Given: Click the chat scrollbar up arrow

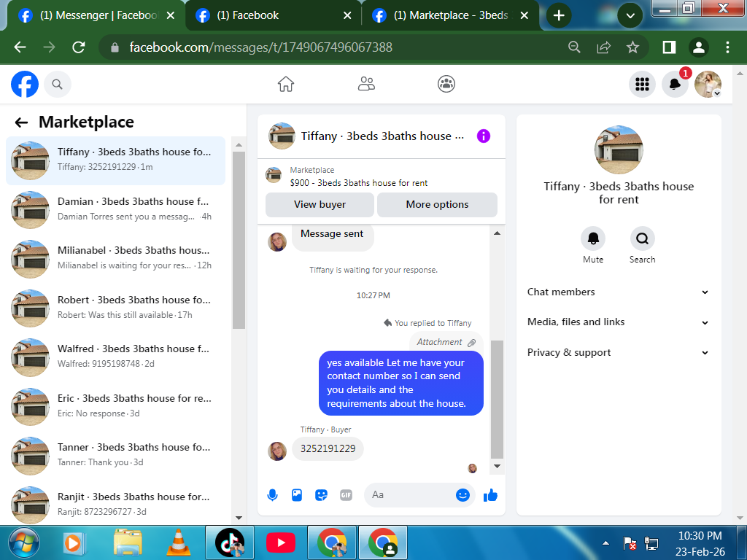Looking at the screenshot, I should pyautogui.click(x=497, y=233).
